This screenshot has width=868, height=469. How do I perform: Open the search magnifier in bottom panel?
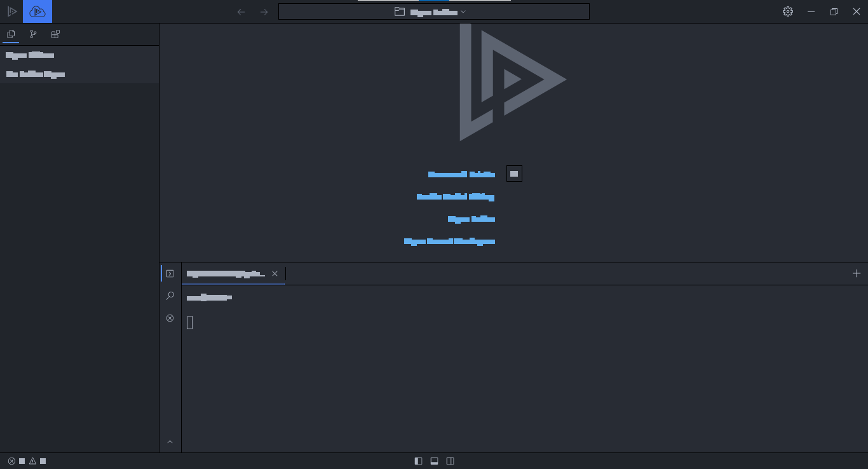[x=170, y=296]
